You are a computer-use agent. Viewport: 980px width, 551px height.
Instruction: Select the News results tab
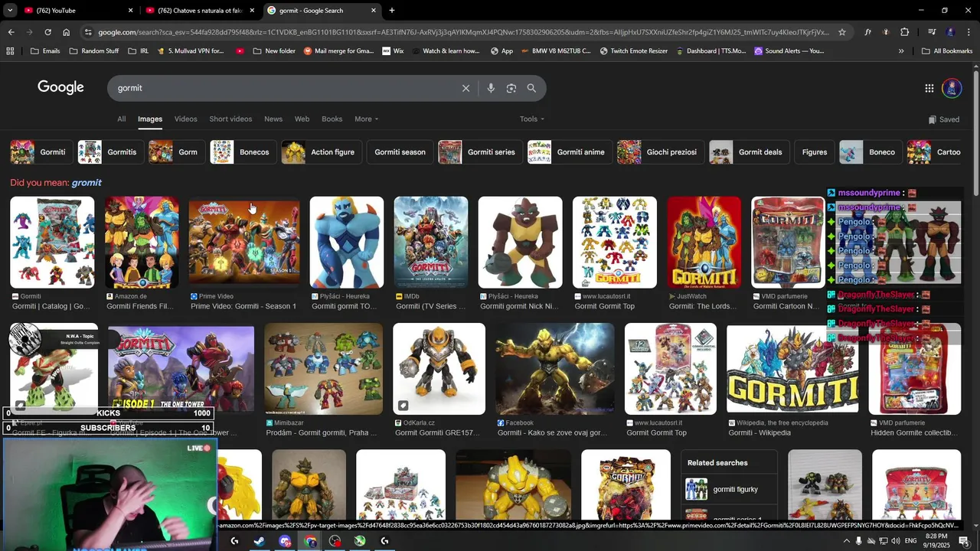pyautogui.click(x=273, y=119)
